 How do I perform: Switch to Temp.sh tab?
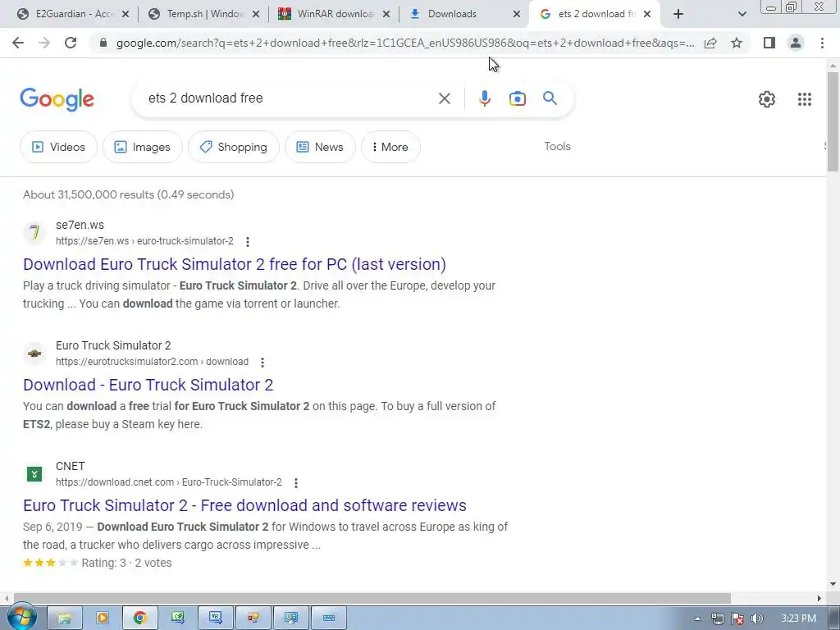click(x=202, y=14)
